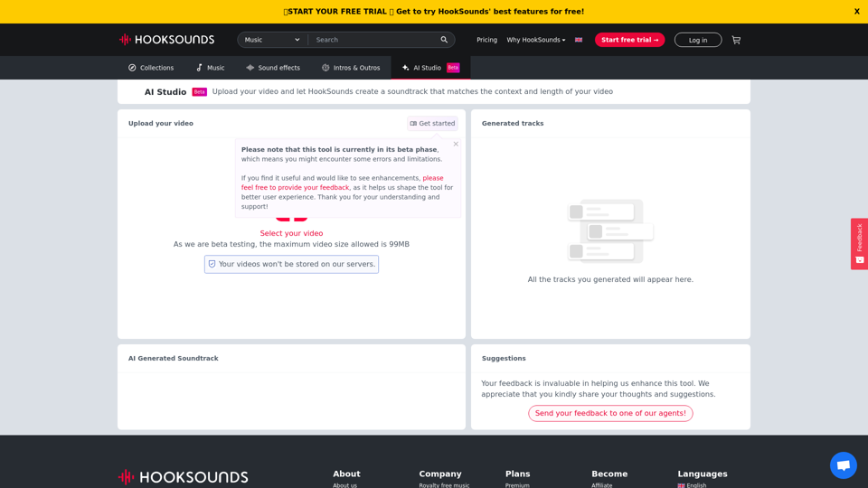Click the videos won't be stored notice

(x=291, y=264)
